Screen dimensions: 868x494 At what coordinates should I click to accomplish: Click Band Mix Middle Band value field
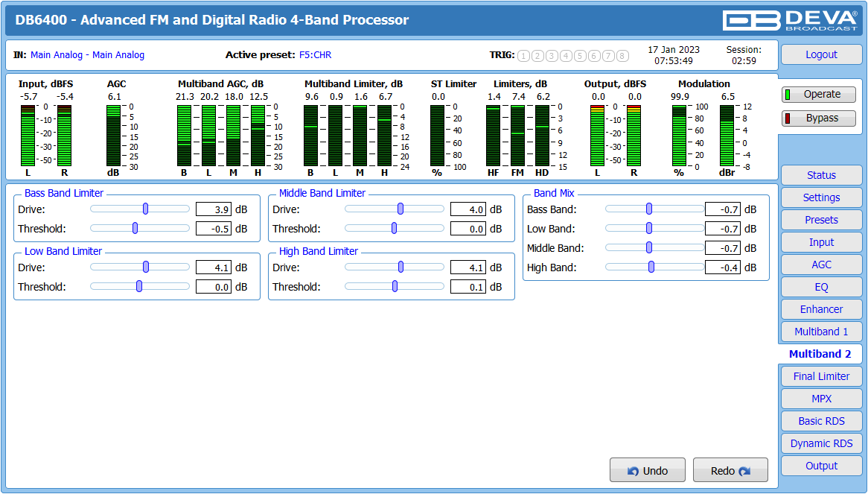coord(723,248)
